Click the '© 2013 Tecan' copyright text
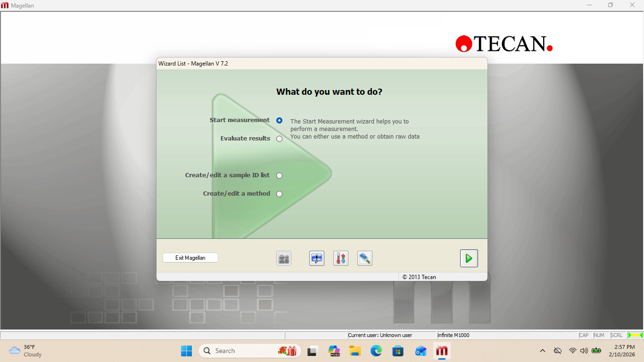The width and height of the screenshot is (644, 362). pyautogui.click(x=419, y=277)
